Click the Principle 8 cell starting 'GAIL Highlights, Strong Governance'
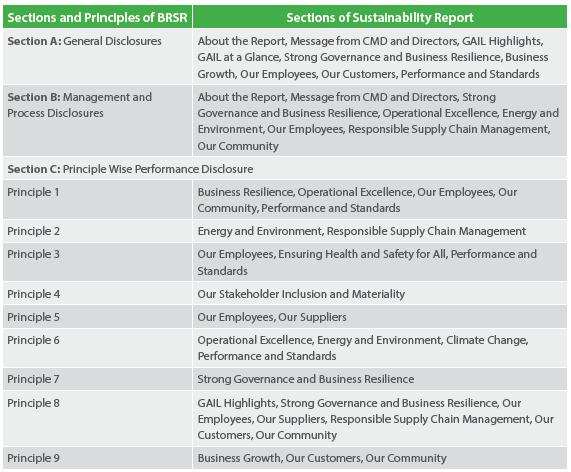Image resolution: width=571 pixels, height=472 pixels. pyautogui.click(x=380, y=419)
